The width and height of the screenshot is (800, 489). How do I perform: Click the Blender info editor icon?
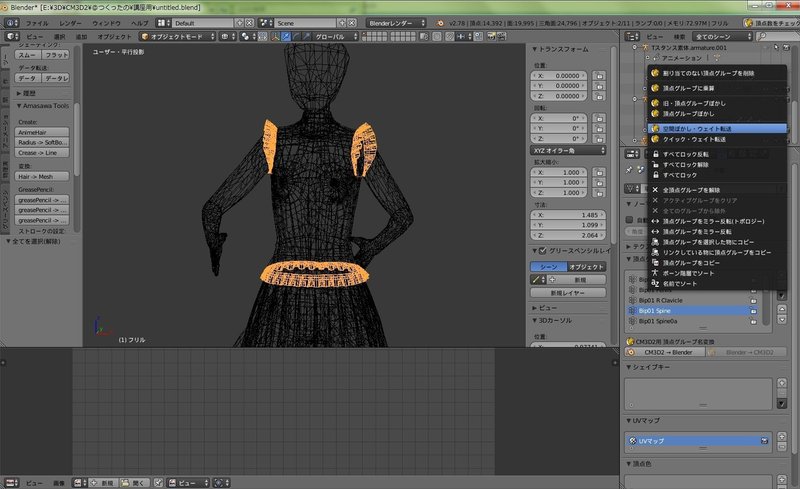tap(11, 21)
